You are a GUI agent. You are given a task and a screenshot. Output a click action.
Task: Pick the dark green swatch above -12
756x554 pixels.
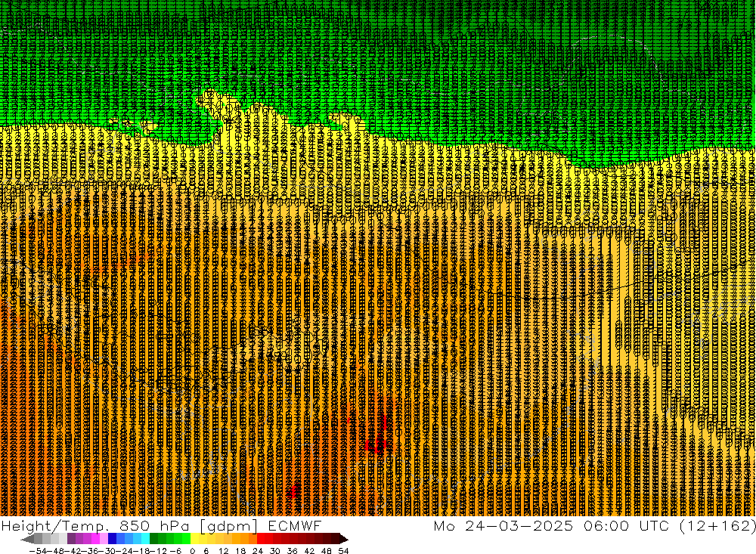tap(153, 539)
